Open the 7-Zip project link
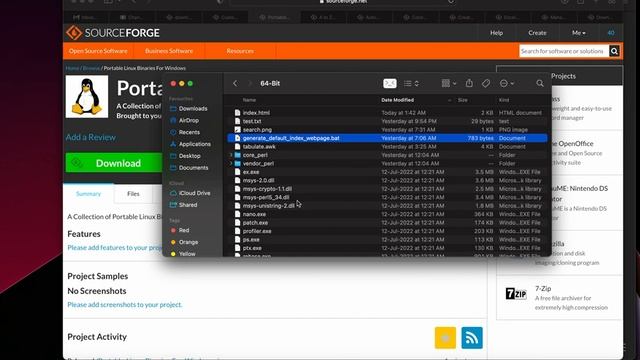The width and height of the screenshot is (640, 360). click(x=543, y=288)
